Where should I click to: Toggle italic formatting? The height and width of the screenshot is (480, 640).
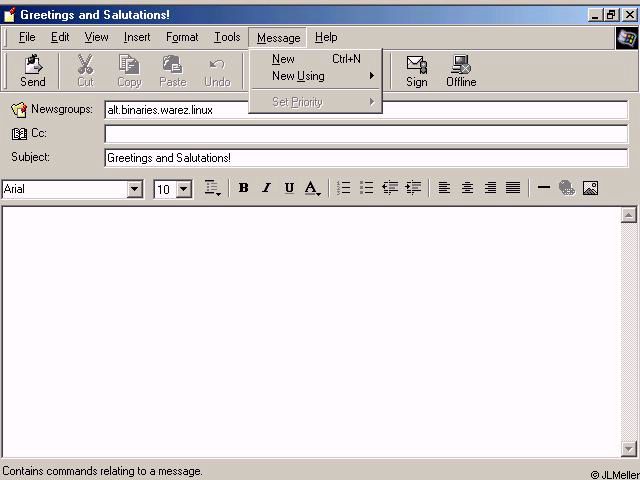point(266,188)
